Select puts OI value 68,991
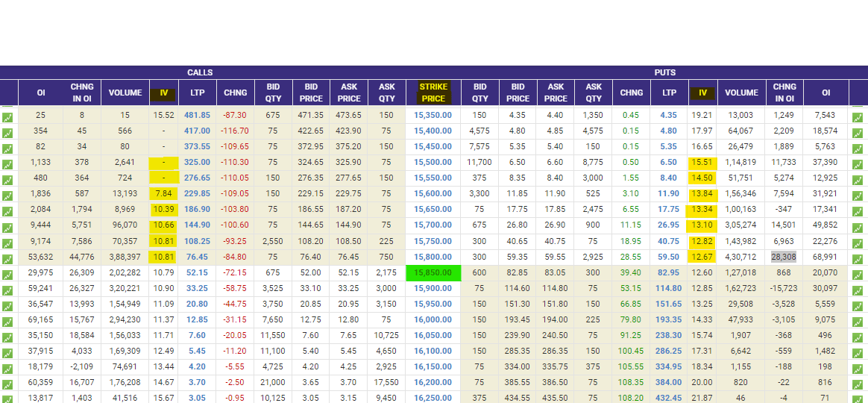868x403 pixels. click(825, 257)
